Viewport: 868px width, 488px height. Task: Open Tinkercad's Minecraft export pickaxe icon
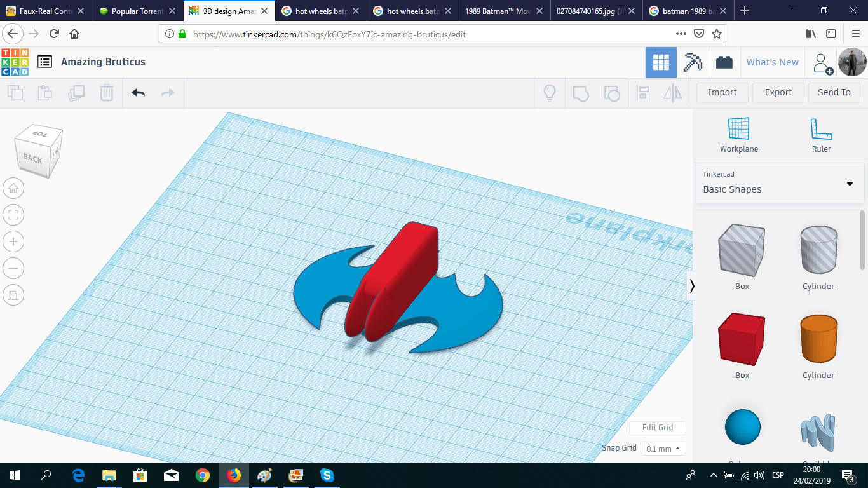(x=692, y=62)
